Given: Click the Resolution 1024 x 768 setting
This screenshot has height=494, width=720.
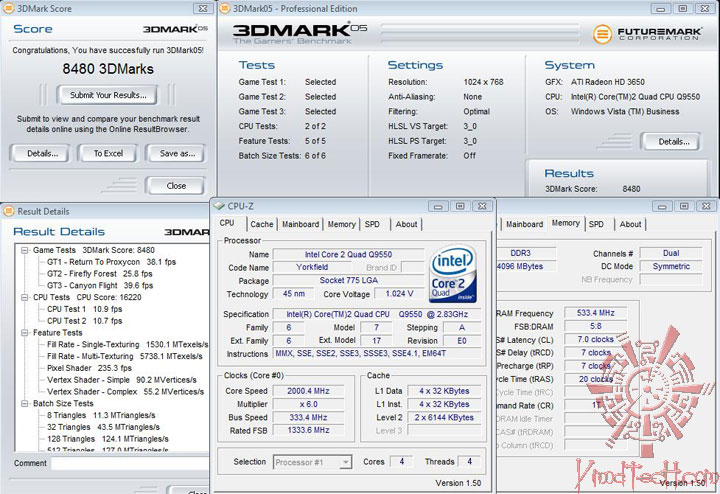Looking at the screenshot, I should pos(483,82).
